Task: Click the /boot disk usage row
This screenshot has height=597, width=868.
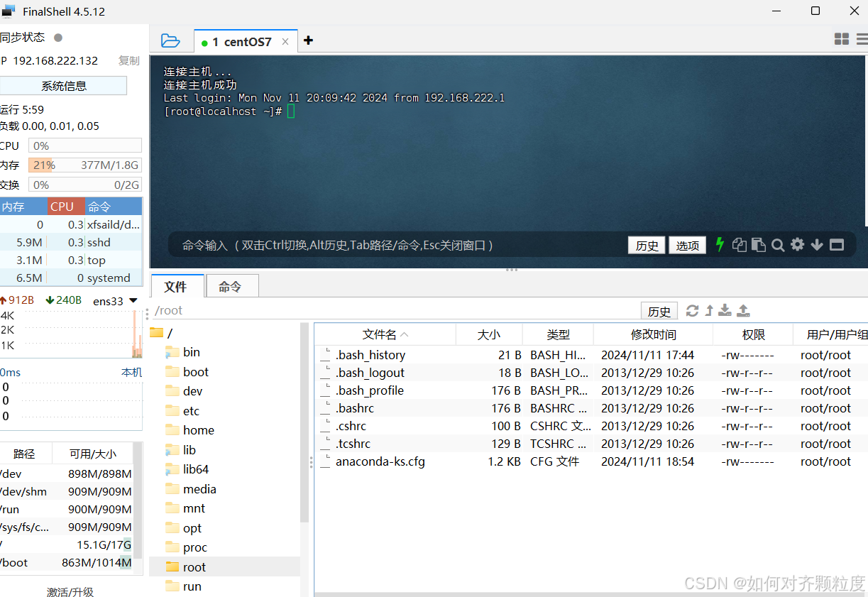Action: click(66, 563)
